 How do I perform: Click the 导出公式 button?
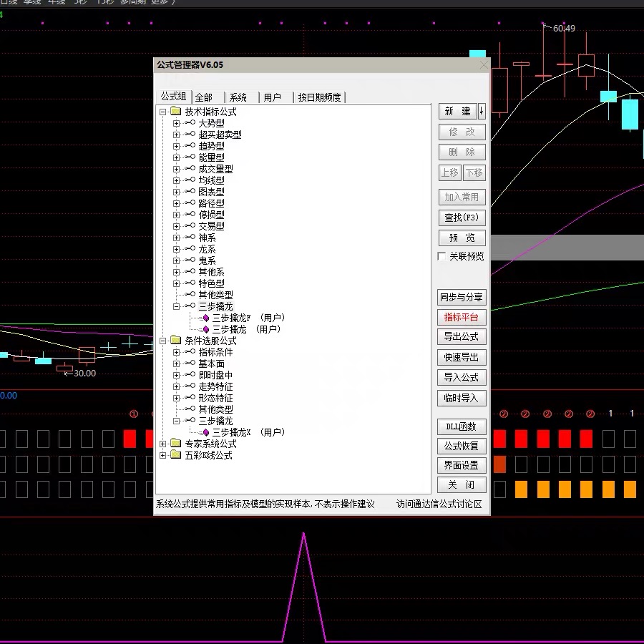click(462, 336)
